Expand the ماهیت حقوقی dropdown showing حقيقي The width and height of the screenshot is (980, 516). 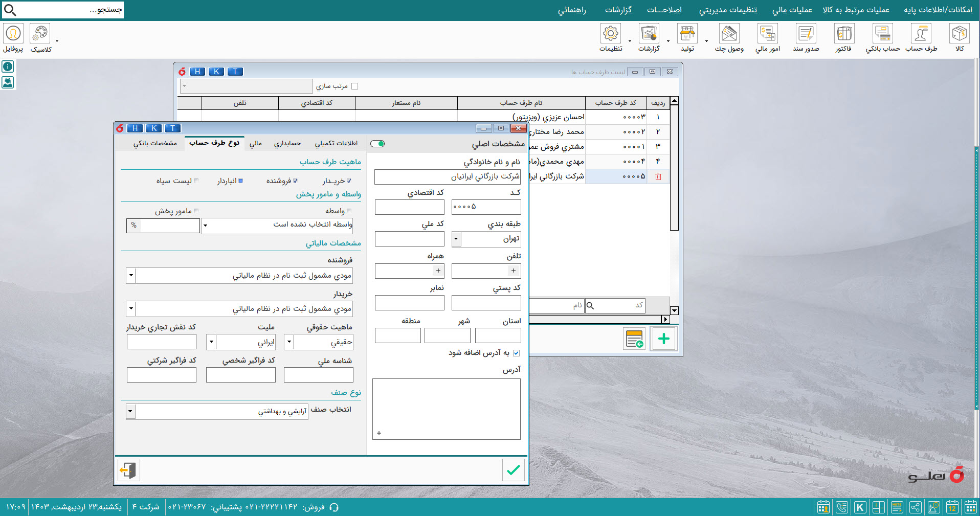tap(288, 342)
